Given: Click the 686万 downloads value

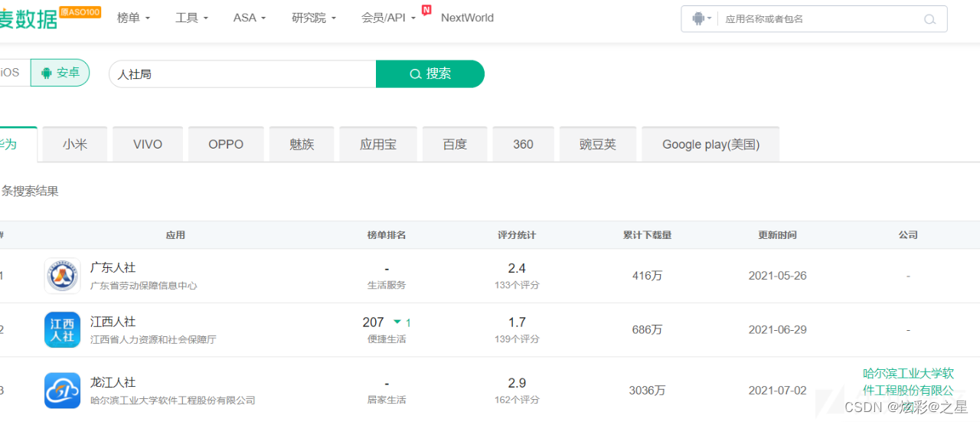Looking at the screenshot, I should click(x=647, y=329).
